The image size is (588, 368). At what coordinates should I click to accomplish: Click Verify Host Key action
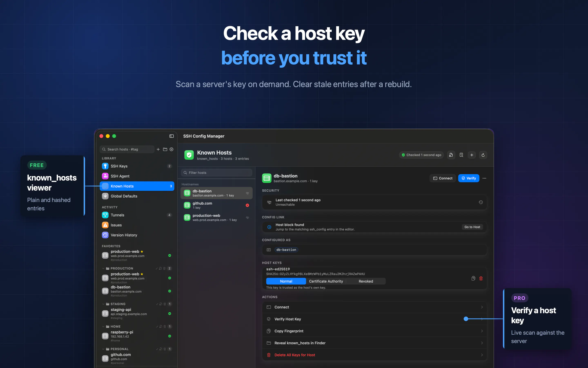[374, 319]
